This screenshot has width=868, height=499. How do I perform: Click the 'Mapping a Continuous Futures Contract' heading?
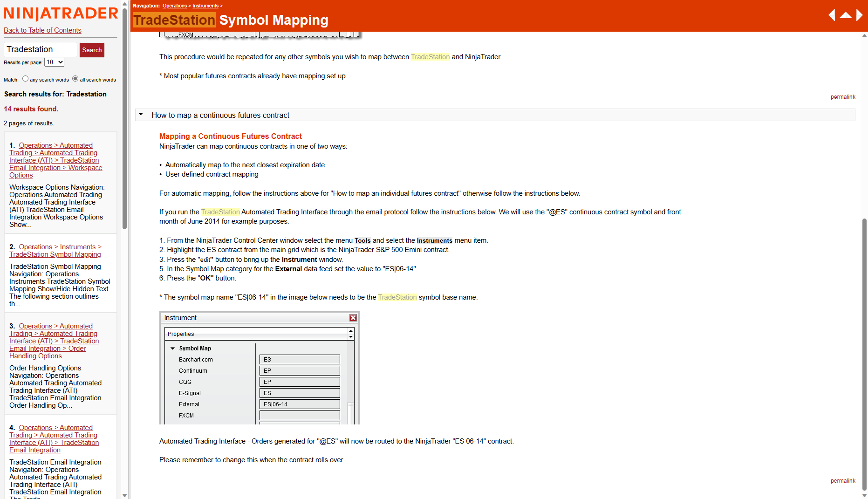tap(231, 136)
